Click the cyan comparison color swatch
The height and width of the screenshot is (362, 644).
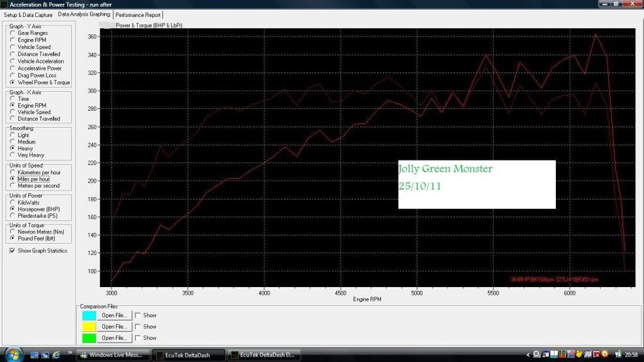click(89, 315)
